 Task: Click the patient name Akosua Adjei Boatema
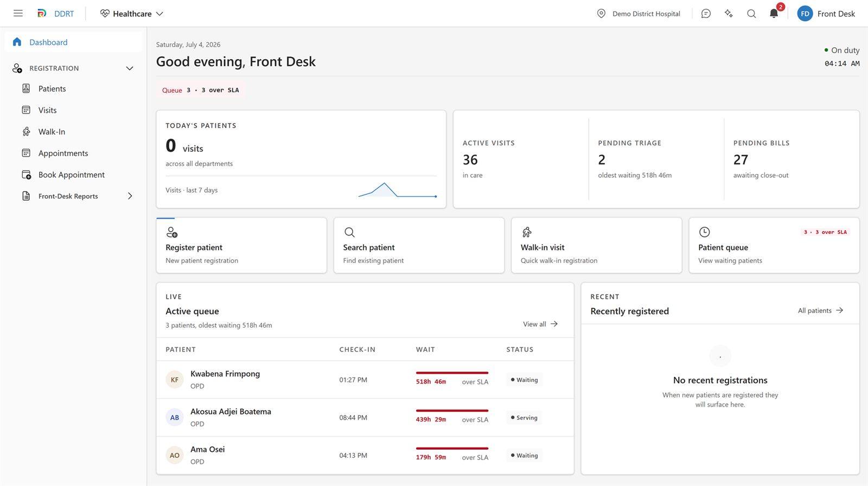pyautogui.click(x=231, y=411)
